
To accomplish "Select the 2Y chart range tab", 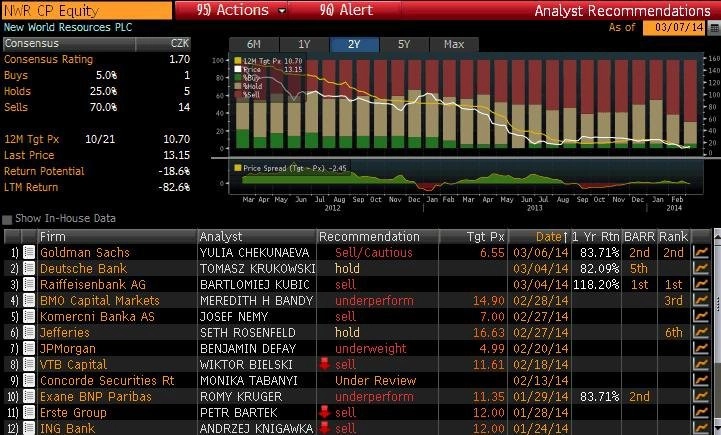I will click(354, 45).
